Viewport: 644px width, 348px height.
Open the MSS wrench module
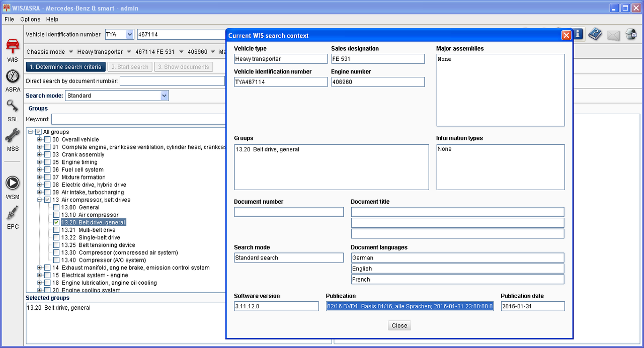point(13,140)
